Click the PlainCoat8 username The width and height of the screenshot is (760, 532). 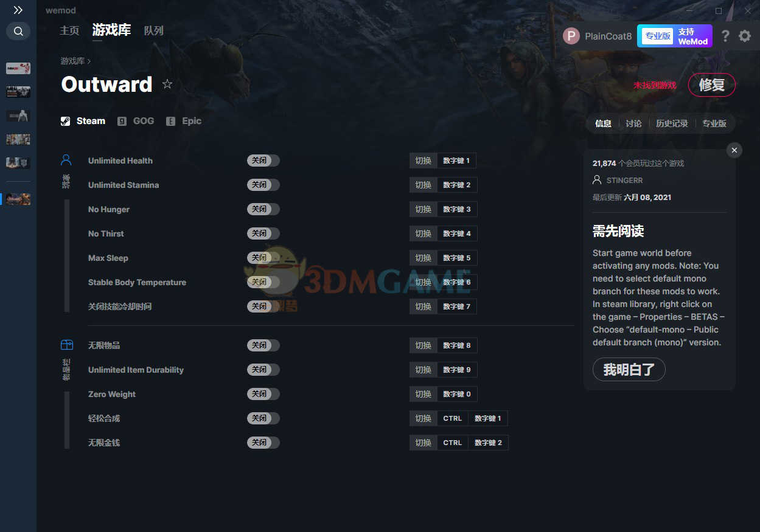tap(608, 36)
